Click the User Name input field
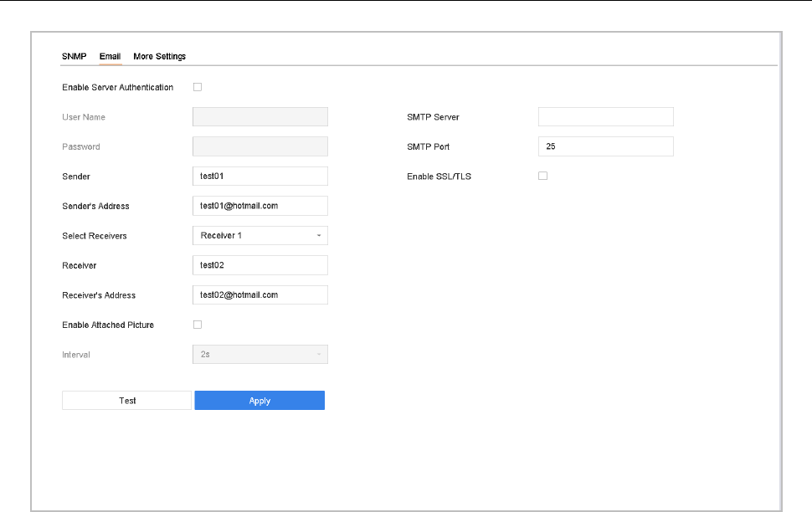Screen dimensions: 812x512 pos(260,117)
